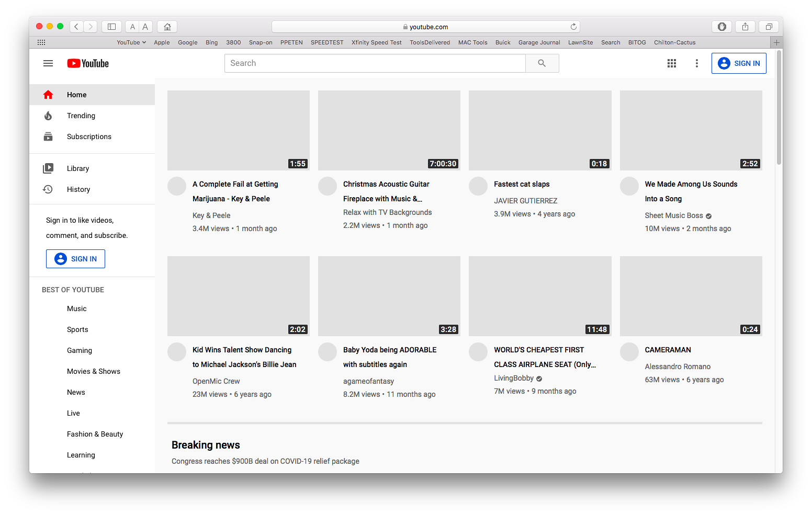Show Safari tab overview
The image size is (812, 515).
[x=769, y=27]
